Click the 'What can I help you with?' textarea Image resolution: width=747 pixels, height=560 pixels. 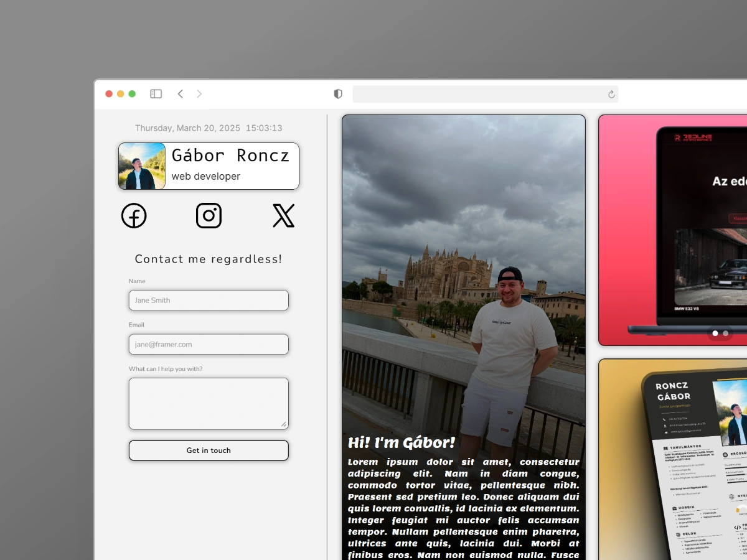click(x=209, y=404)
